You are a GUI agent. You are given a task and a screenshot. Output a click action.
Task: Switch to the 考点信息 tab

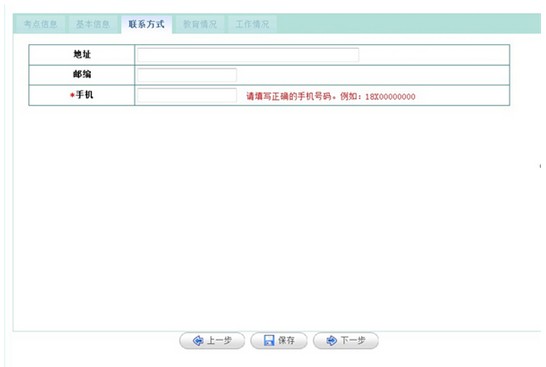pos(40,24)
